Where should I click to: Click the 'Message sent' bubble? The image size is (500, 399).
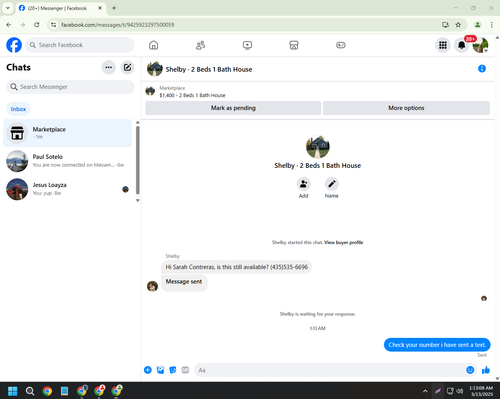(184, 282)
